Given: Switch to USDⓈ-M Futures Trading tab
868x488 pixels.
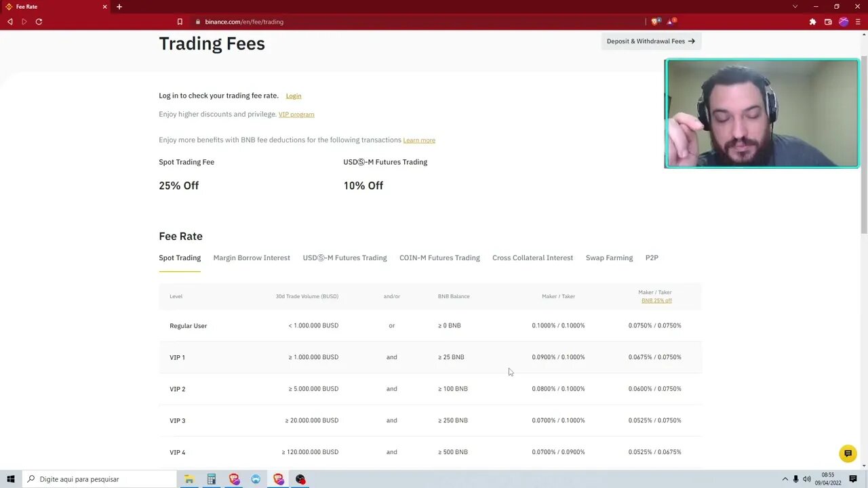Looking at the screenshot, I should click(344, 258).
